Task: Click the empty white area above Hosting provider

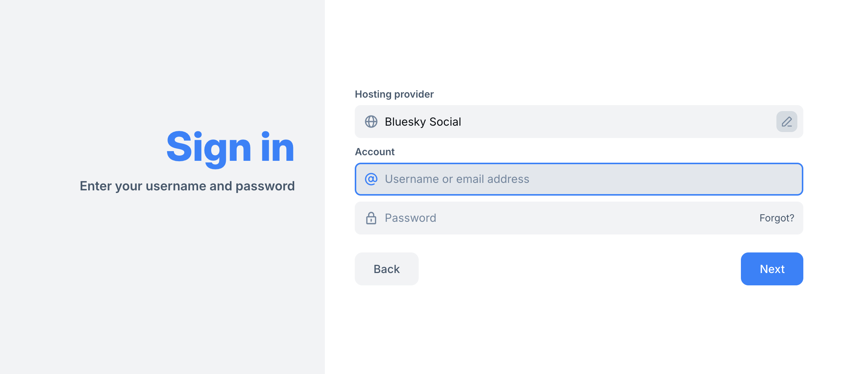Action: point(579,45)
